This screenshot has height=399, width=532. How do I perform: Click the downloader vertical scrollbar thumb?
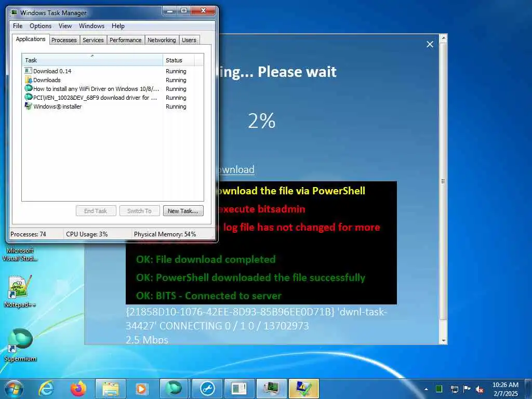tap(443, 181)
